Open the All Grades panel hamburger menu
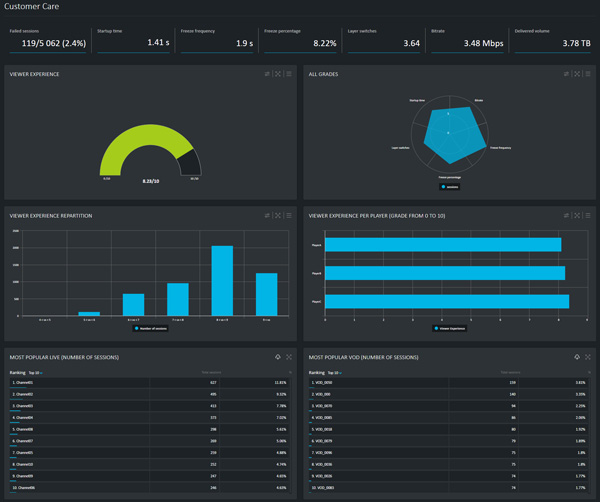 tap(588, 74)
